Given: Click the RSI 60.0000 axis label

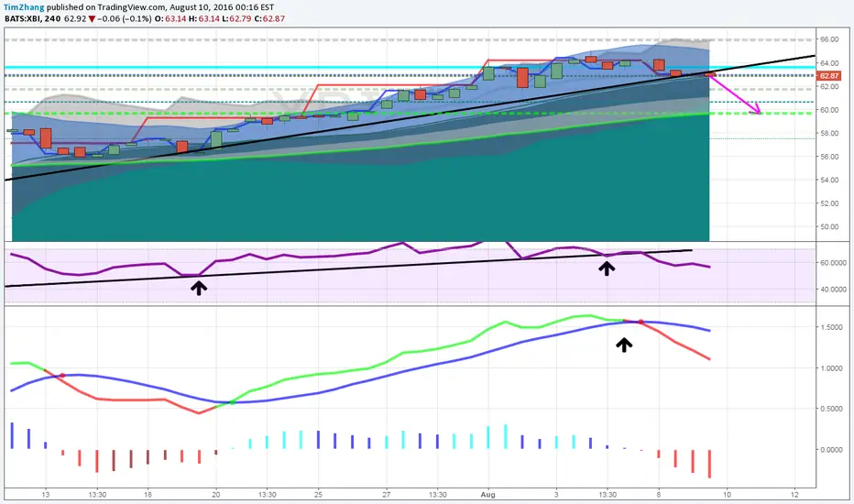Looking at the screenshot, I should 833,263.
